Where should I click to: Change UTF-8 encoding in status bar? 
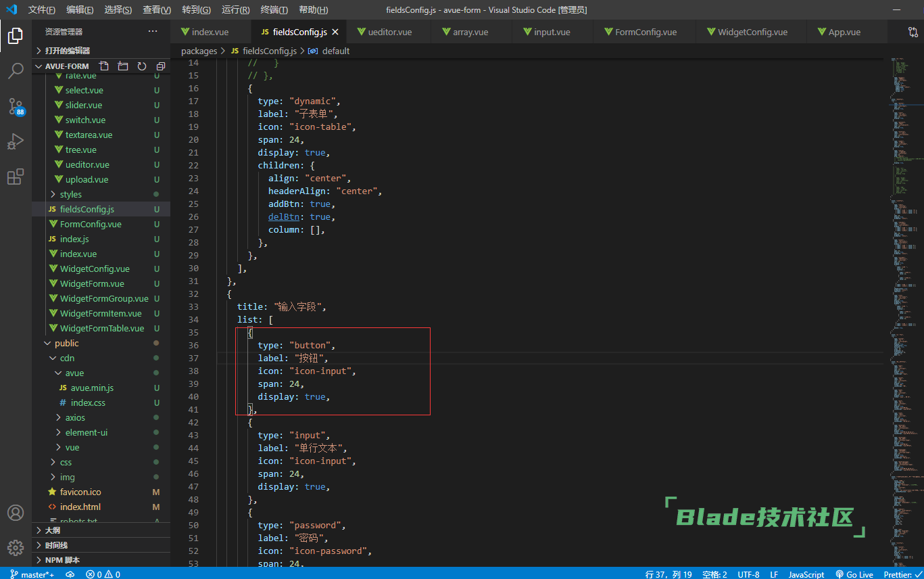click(x=748, y=574)
